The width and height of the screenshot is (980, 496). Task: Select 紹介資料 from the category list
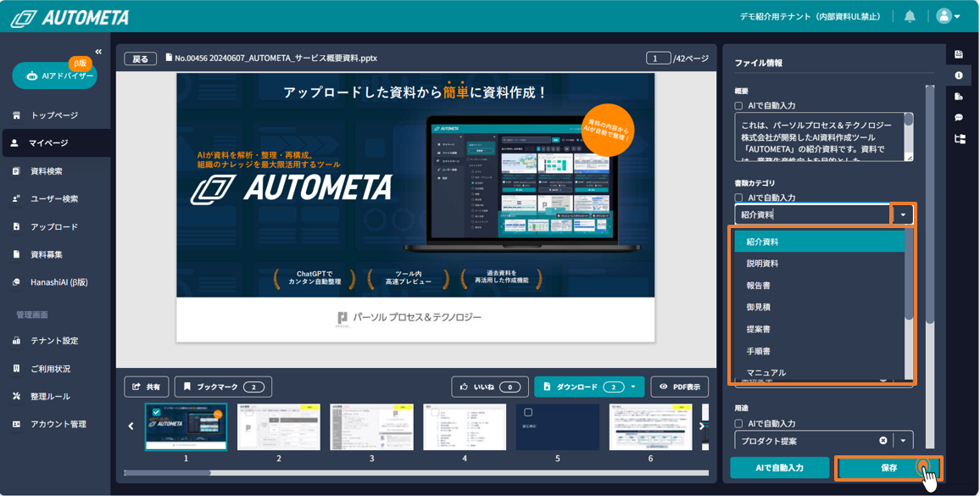(820, 242)
